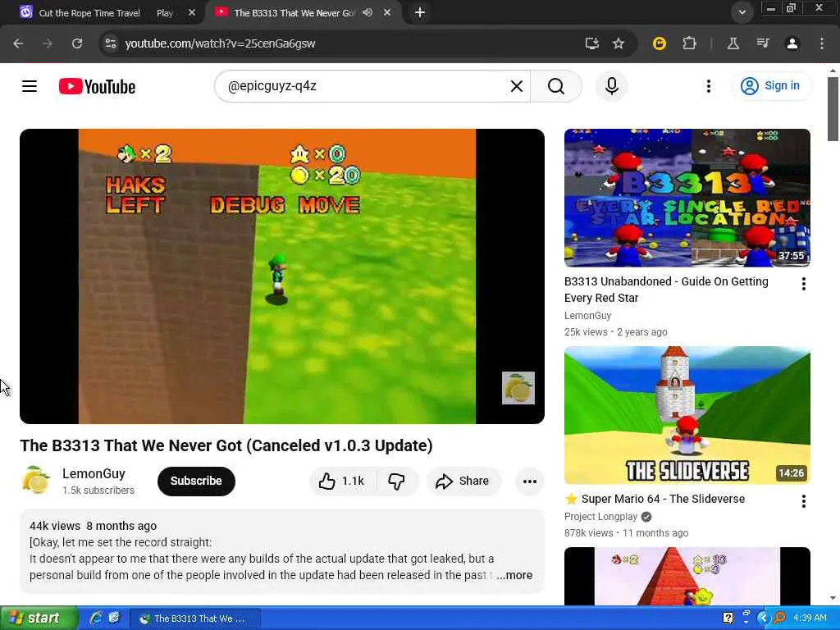Viewport: 840px width, 630px height.
Task: Like the video with 1.1k likes
Action: click(342, 481)
